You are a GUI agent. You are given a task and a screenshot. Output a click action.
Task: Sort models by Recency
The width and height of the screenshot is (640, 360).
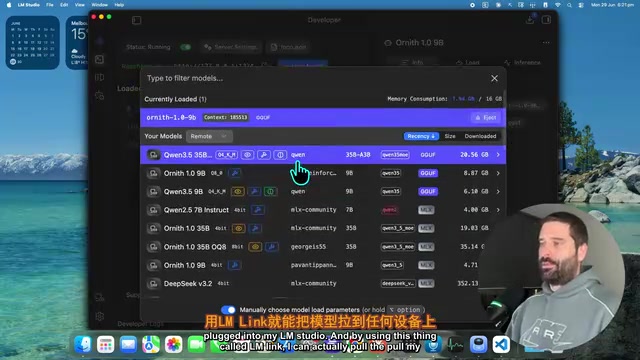pos(421,136)
